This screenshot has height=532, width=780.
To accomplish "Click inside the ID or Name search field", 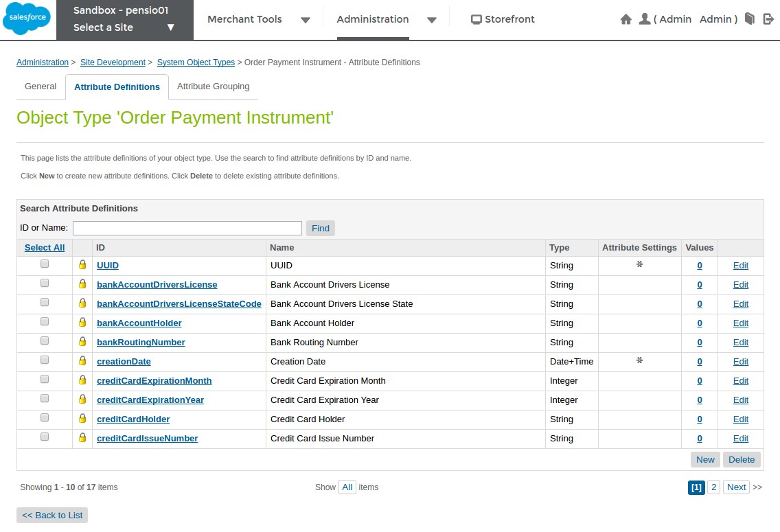I will click(x=187, y=228).
